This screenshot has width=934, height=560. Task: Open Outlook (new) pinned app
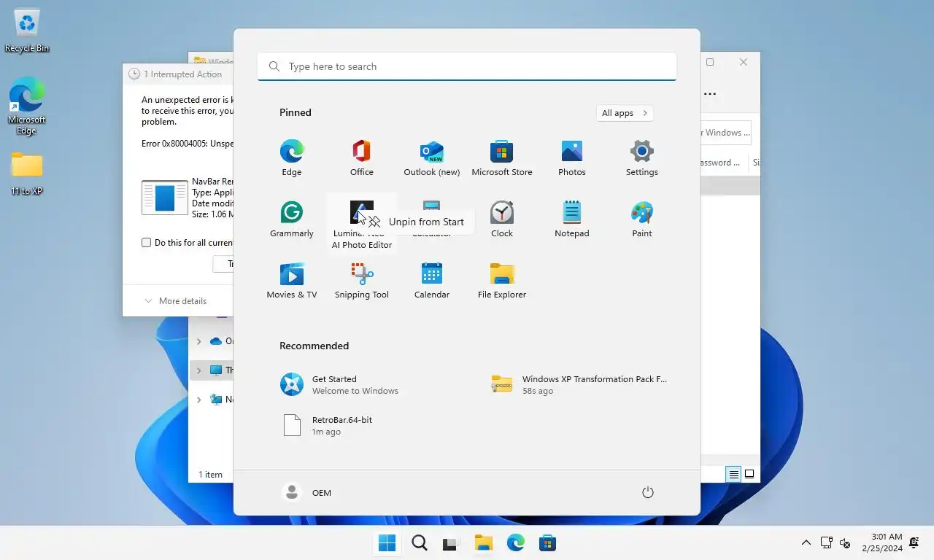click(x=432, y=158)
